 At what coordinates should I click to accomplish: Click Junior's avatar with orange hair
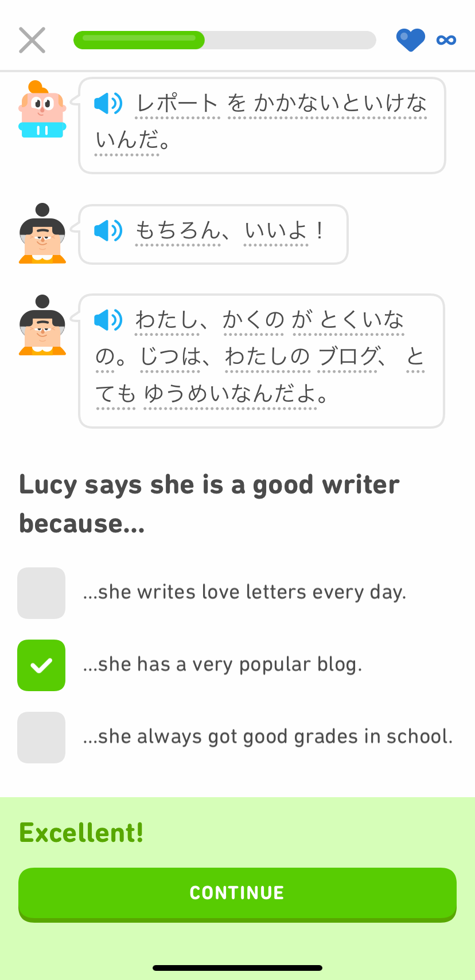(x=41, y=110)
